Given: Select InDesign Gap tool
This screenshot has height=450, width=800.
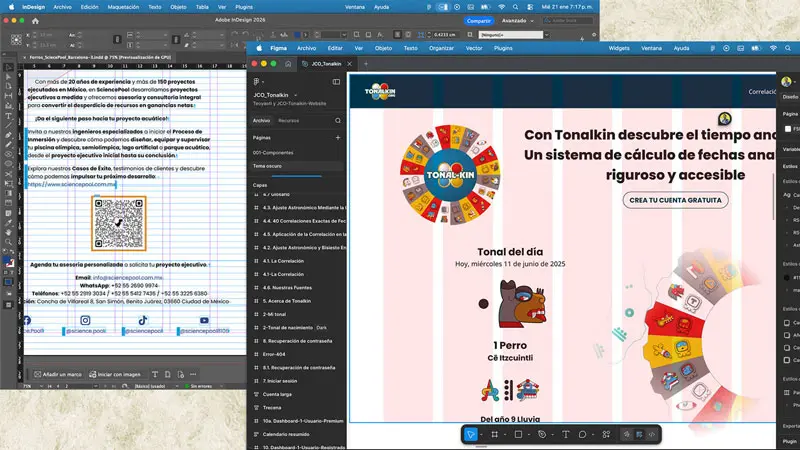Looking at the screenshot, I should (9, 96).
